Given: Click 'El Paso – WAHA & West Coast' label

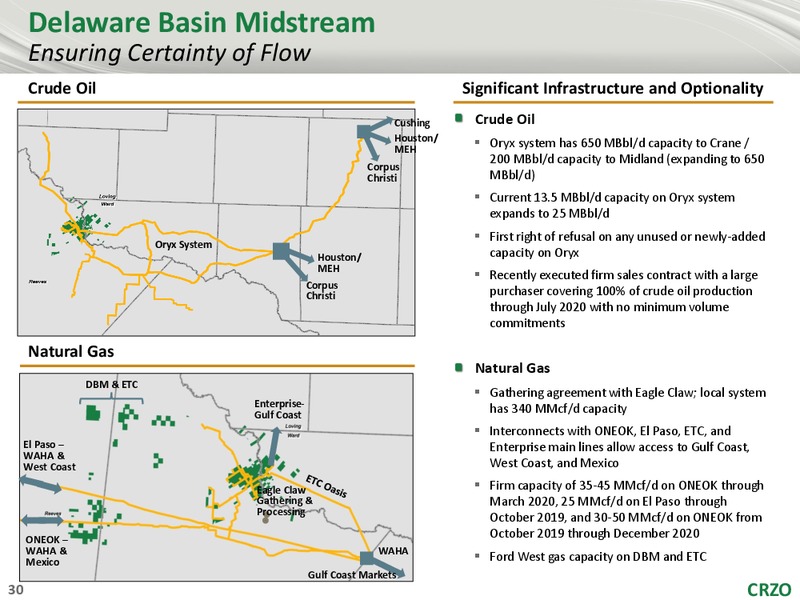Looking at the screenshot, I should pos(49,456).
